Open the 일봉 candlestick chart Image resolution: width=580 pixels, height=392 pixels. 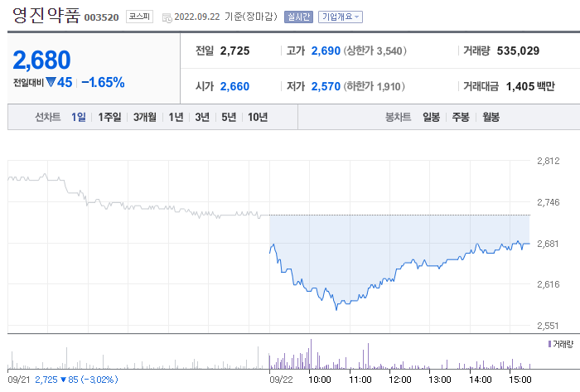(x=432, y=117)
